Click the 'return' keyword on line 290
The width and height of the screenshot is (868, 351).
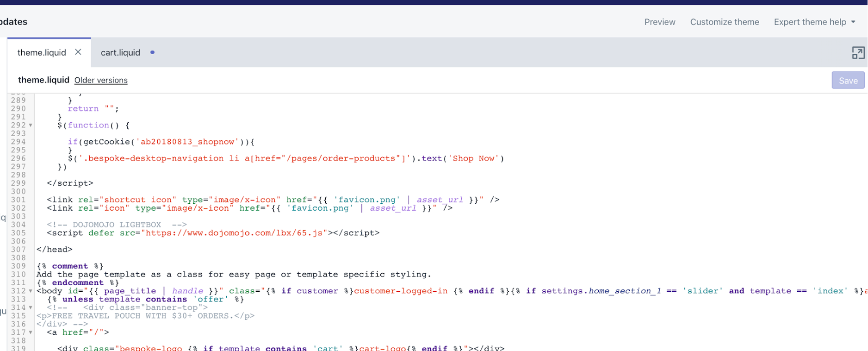pyautogui.click(x=83, y=108)
